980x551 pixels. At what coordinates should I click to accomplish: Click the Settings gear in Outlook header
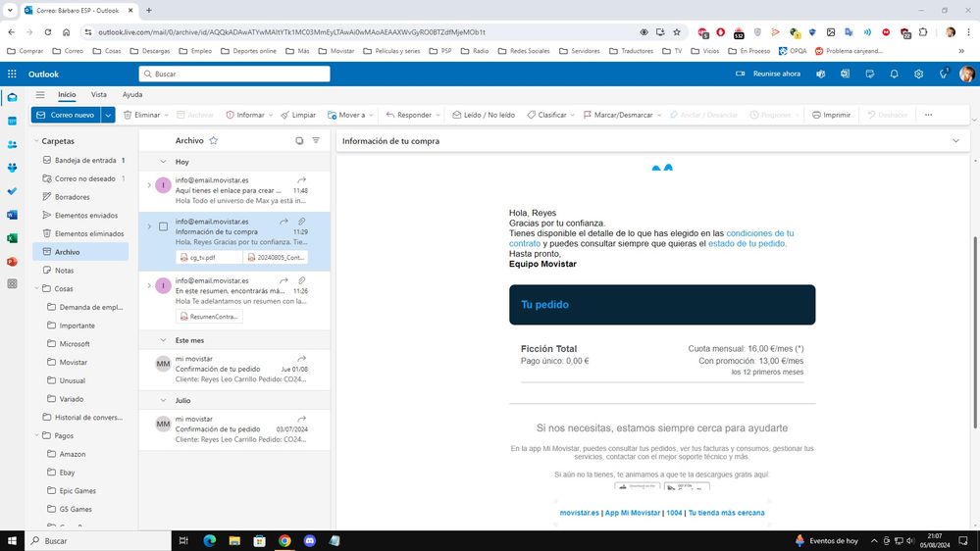click(918, 74)
